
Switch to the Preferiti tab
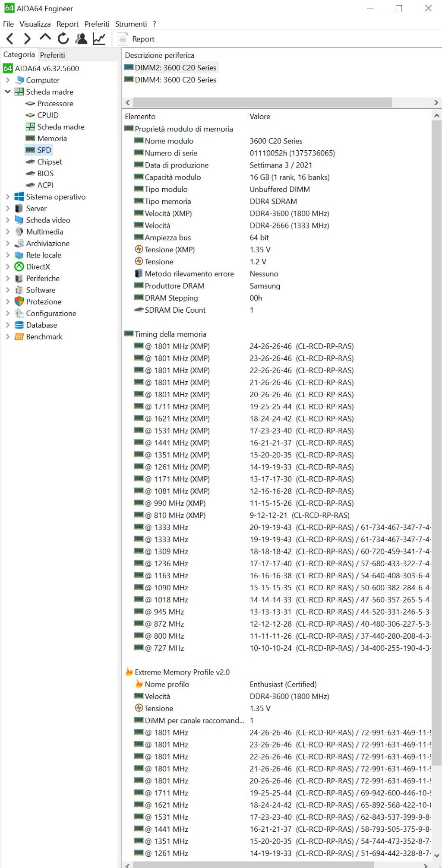tap(52, 55)
